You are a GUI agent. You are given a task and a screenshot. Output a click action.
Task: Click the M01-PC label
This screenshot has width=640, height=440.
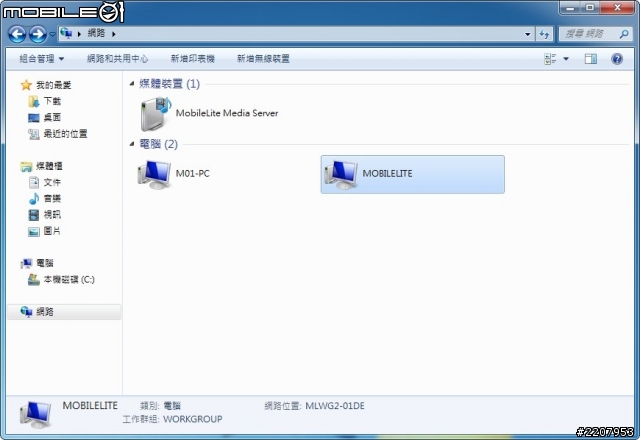coord(193,173)
